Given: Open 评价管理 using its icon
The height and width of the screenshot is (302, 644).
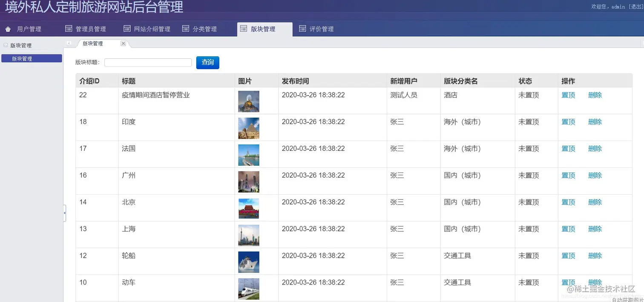Looking at the screenshot, I should pyautogui.click(x=302, y=29).
